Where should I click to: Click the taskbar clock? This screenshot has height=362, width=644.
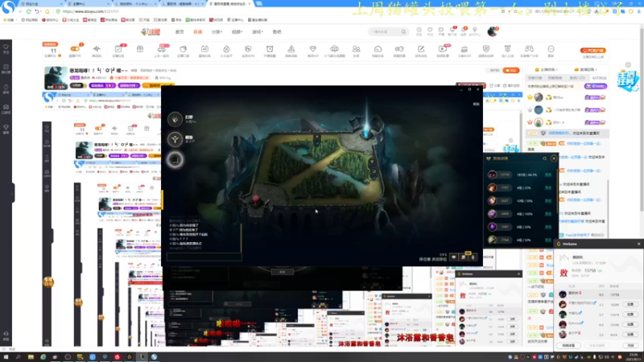pos(634,357)
